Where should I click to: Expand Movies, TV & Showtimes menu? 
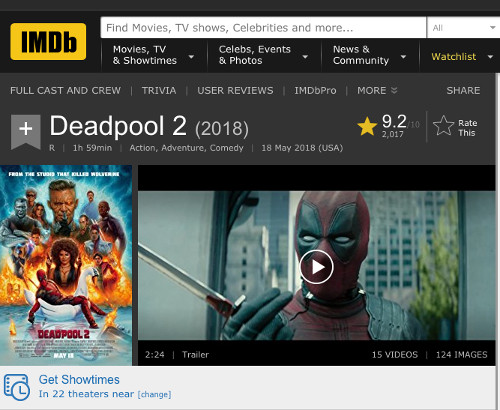point(153,55)
